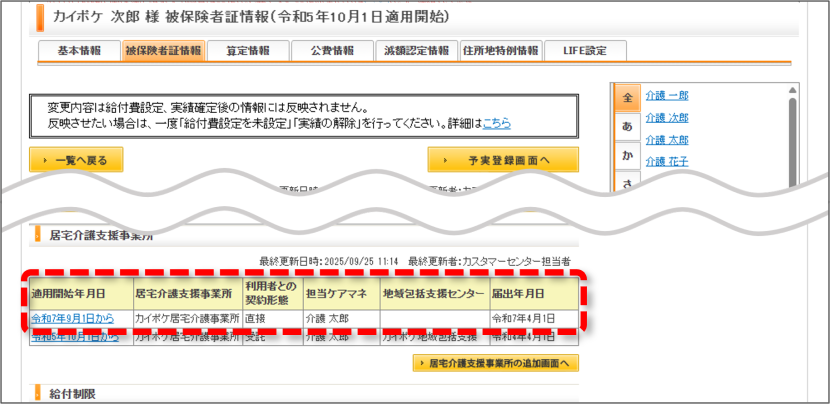Select user 介護 花子 in list
The height and width of the screenshot is (404, 830).
[x=667, y=161]
